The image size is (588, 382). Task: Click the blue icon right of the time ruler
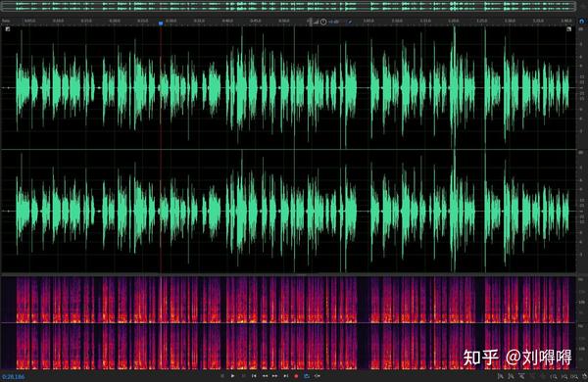(x=581, y=22)
